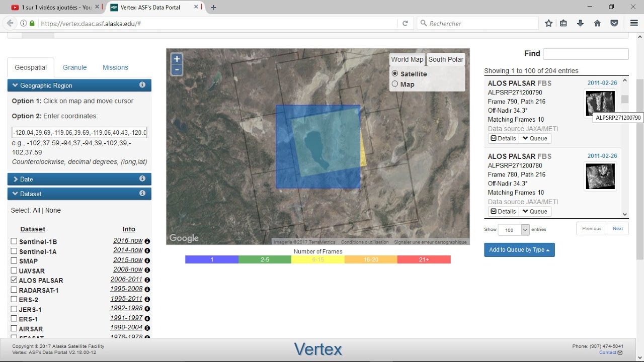The height and width of the screenshot is (362, 644).
Task: Bookmark this page with star icon
Action: [548, 23]
